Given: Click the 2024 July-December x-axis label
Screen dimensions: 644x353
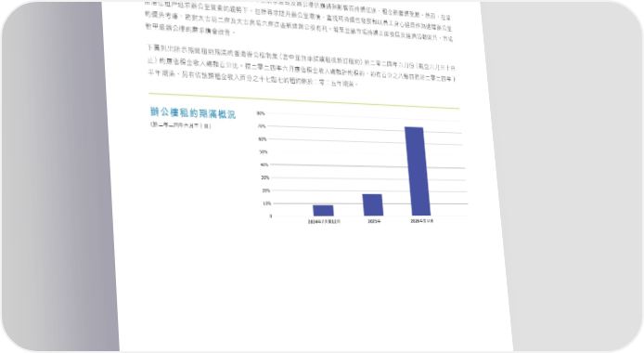Looking at the screenshot, I should pos(324,221).
